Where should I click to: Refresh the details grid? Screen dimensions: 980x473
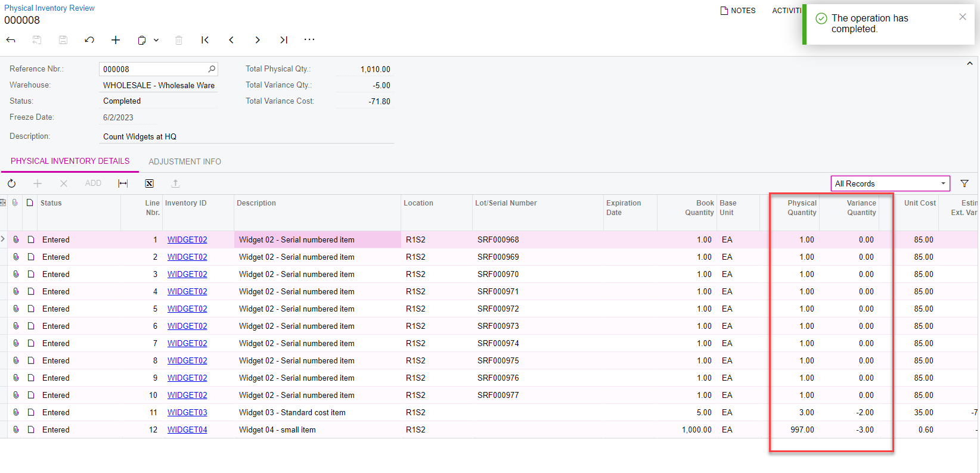pos(11,183)
